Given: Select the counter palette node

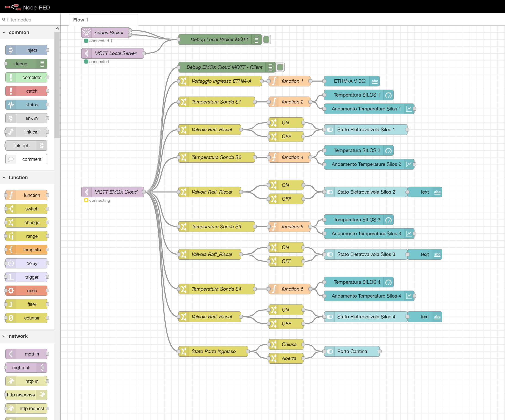Looking at the screenshot, I should (26, 318).
